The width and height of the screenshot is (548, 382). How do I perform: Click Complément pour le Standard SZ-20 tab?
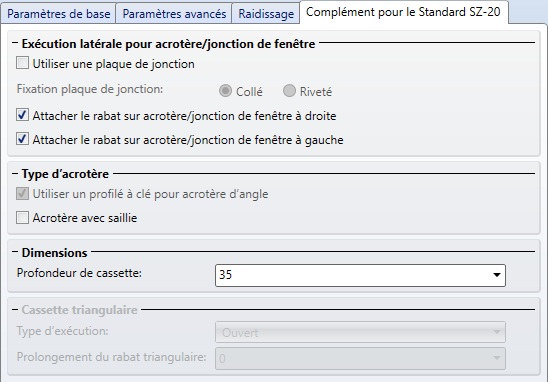(x=403, y=12)
